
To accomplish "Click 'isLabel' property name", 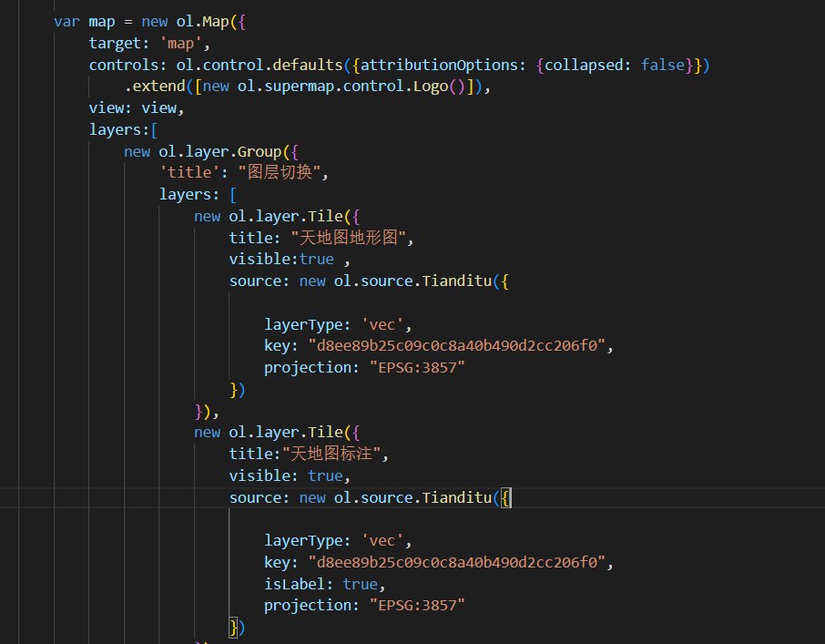I will click(x=295, y=584).
